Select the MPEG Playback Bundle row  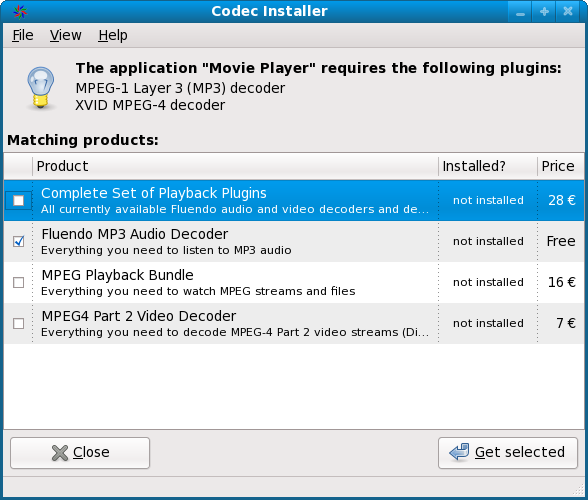[x=294, y=282]
